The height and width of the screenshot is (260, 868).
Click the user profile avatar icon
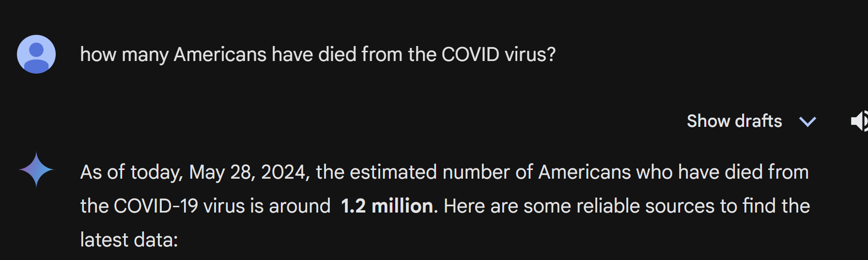pyautogui.click(x=36, y=54)
